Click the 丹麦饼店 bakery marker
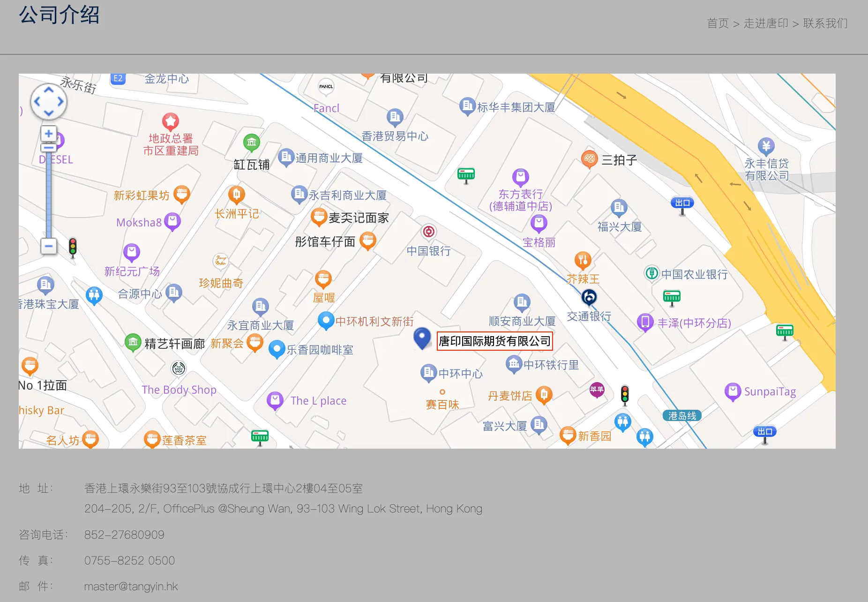Viewport: 868px width, 602px height. point(544,395)
